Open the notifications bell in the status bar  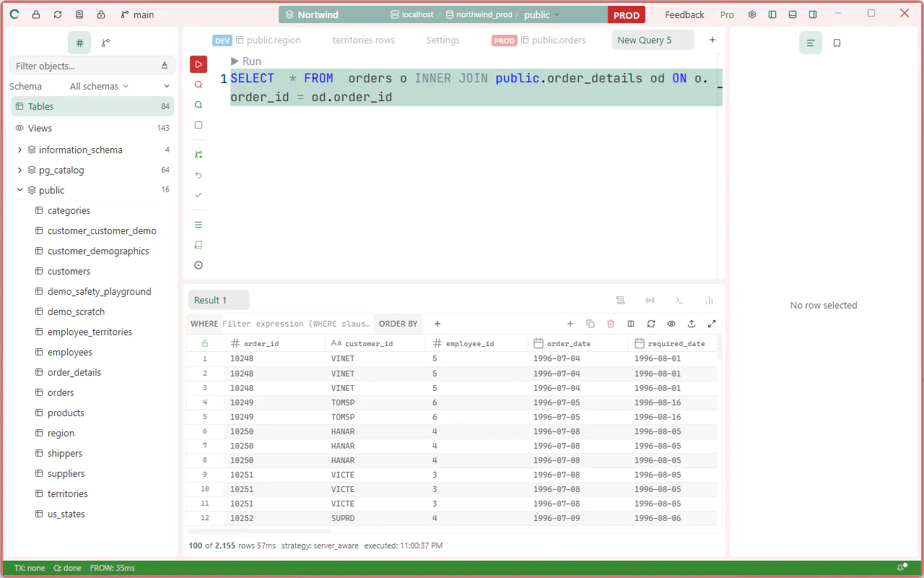coord(901,568)
